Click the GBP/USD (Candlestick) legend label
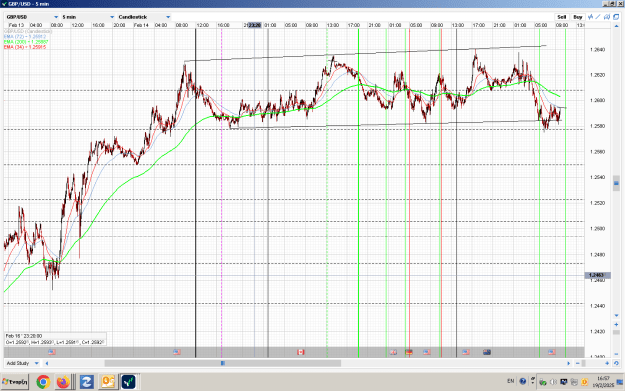Viewport: 625px width, 391px height. pos(28,31)
